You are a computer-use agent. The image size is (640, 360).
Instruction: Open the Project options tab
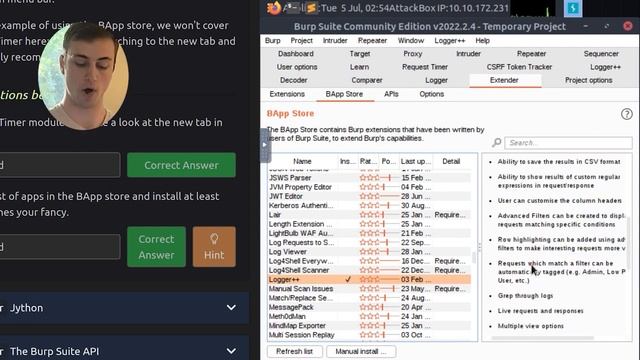pyautogui.click(x=589, y=80)
